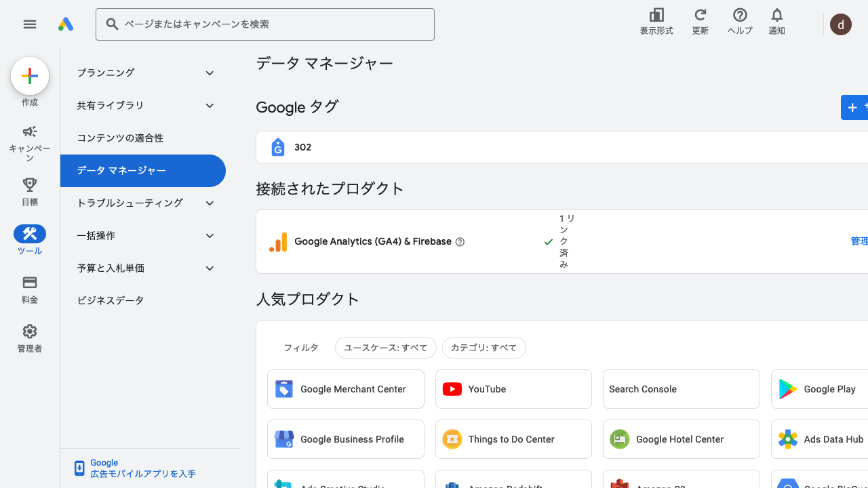Click the ヘルプ question mark icon

click(x=740, y=16)
